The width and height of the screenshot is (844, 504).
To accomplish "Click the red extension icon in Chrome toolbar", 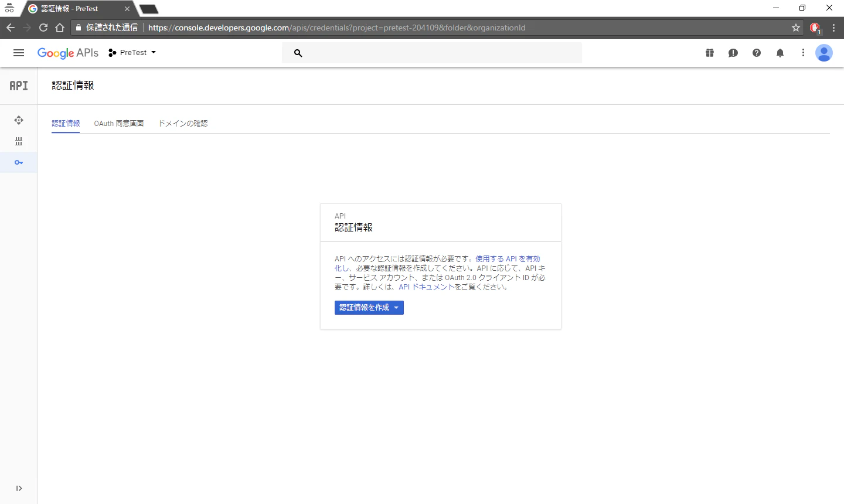I will [x=815, y=28].
